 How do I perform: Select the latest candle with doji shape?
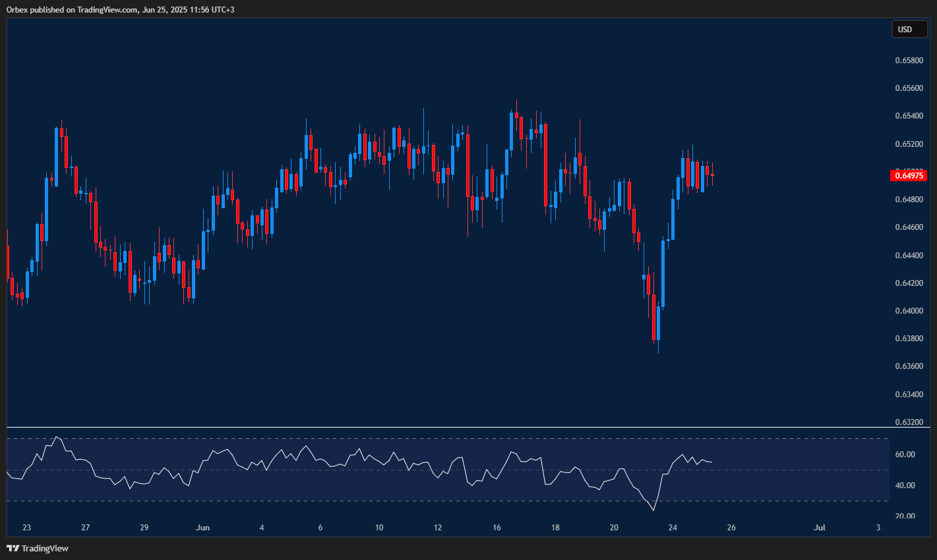click(x=712, y=176)
